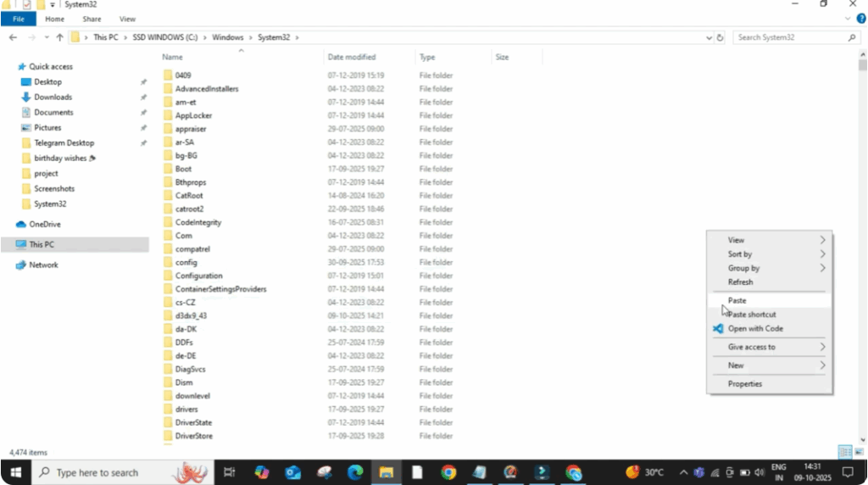This screenshot has width=868, height=485.
Task: Click the Windows breadcrumb in address bar
Action: (x=227, y=37)
